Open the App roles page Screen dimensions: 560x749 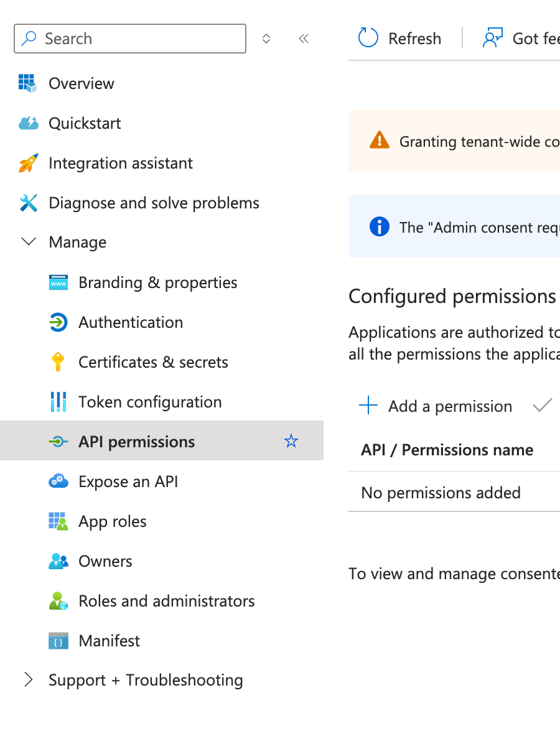click(x=113, y=521)
